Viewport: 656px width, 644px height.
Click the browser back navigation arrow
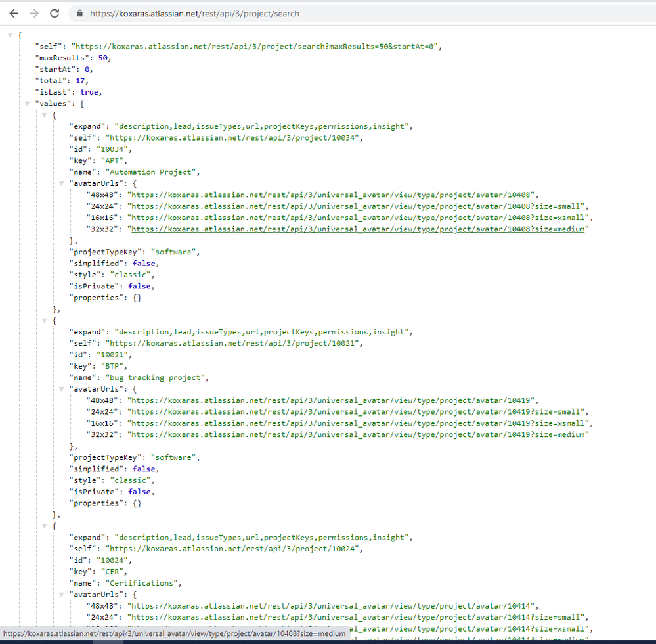(14, 13)
